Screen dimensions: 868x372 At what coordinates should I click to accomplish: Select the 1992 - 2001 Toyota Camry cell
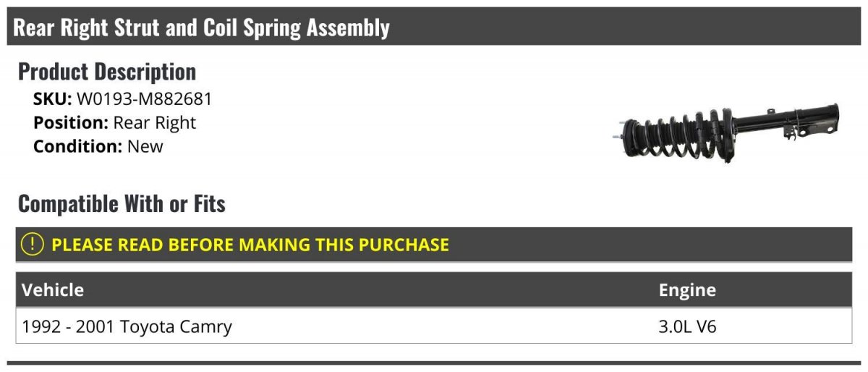coord(127,326)
